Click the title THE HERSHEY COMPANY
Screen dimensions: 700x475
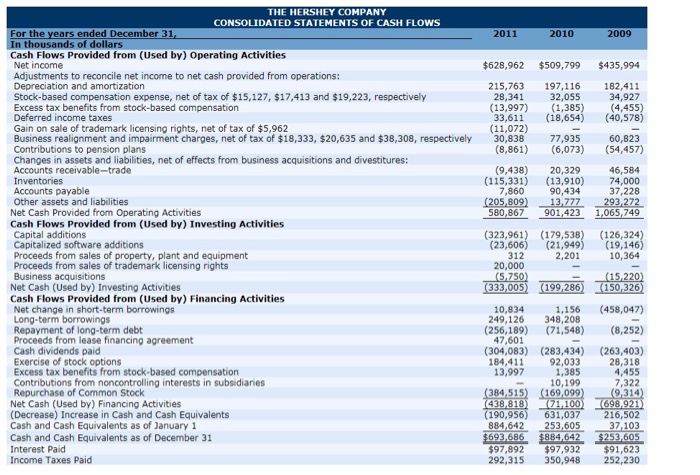coord(327,12)
